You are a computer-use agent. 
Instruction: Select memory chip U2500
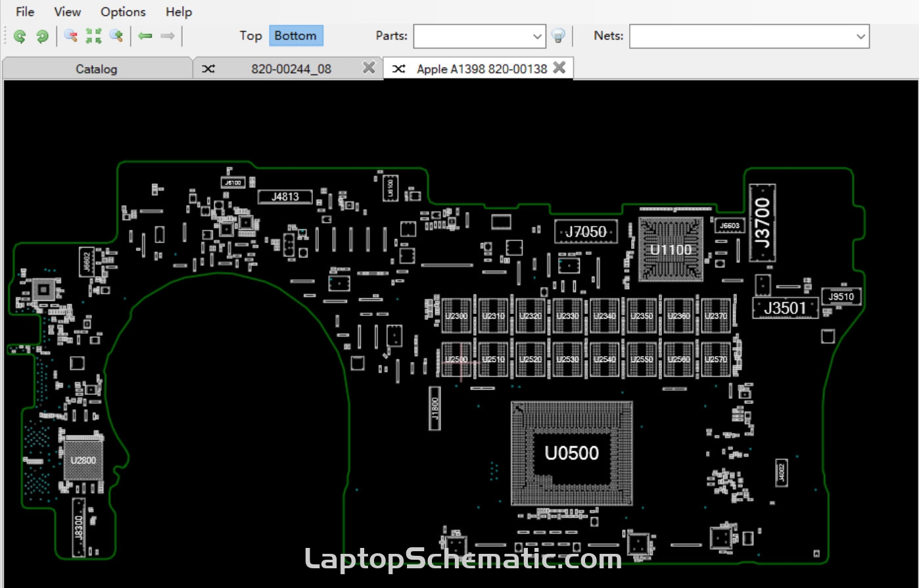coord(457,359)
